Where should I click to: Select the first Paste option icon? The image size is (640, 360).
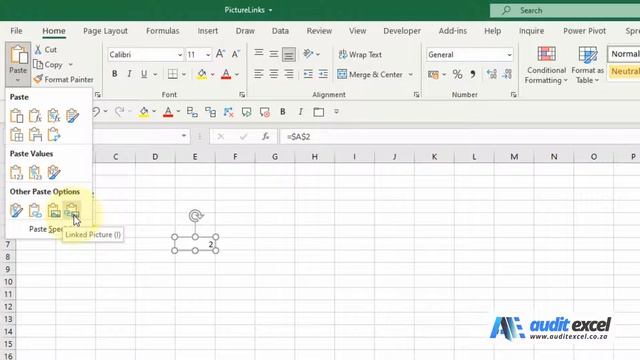tap(16, 116)
